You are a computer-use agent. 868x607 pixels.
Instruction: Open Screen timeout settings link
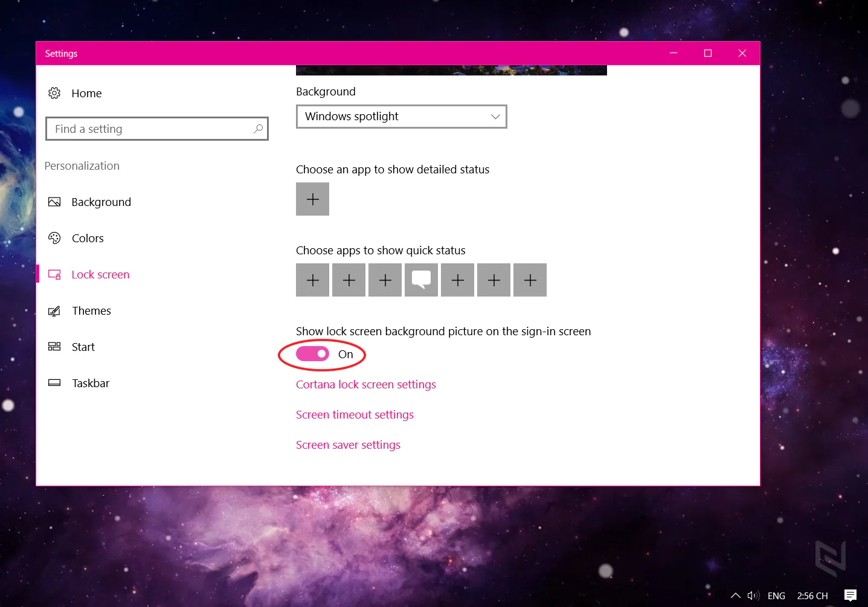(x=355, y=415)
